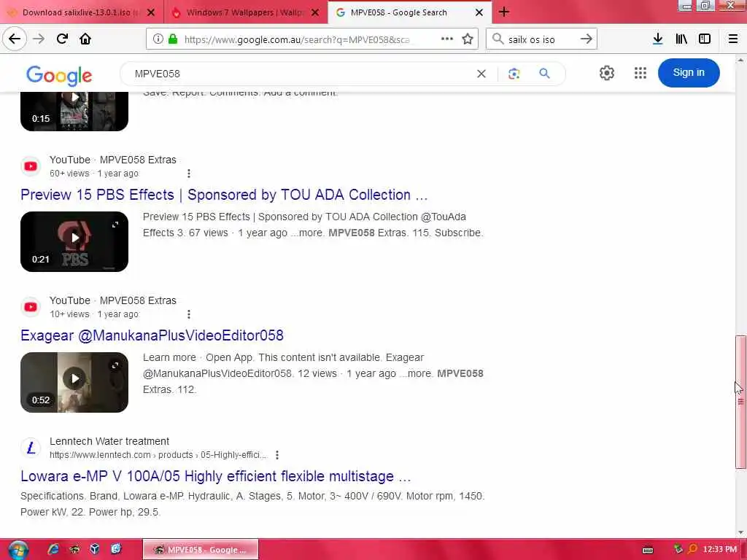The height and width of the screenshot is (560, 747).
Task: Open 'Exagear @ManukanaPlusVideoEditor058' result link
Action: click(x=152, y=335)
